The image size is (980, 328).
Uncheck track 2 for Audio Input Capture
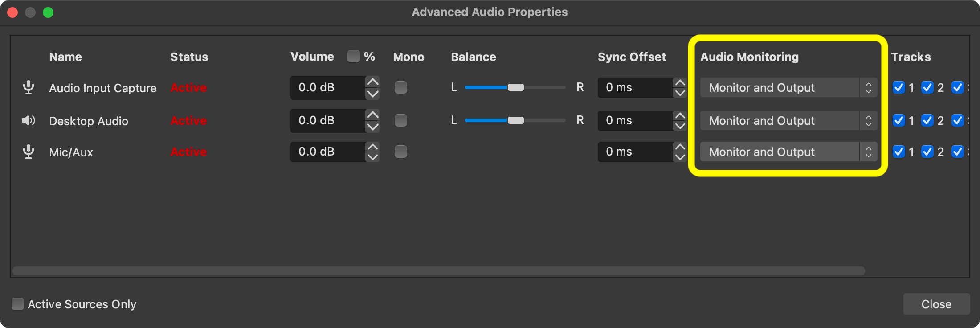point(927,87)
